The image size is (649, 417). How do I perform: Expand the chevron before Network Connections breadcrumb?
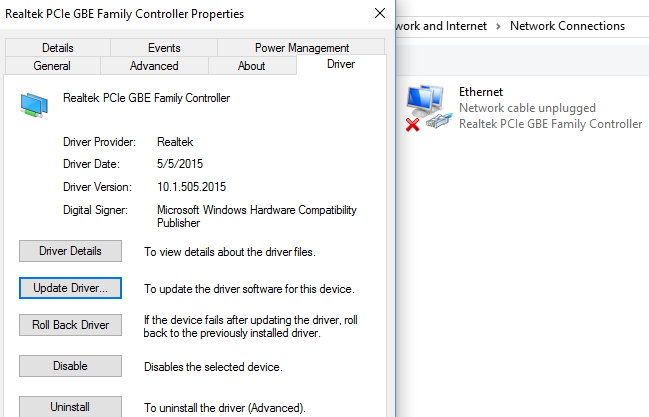tap(496, 25)
